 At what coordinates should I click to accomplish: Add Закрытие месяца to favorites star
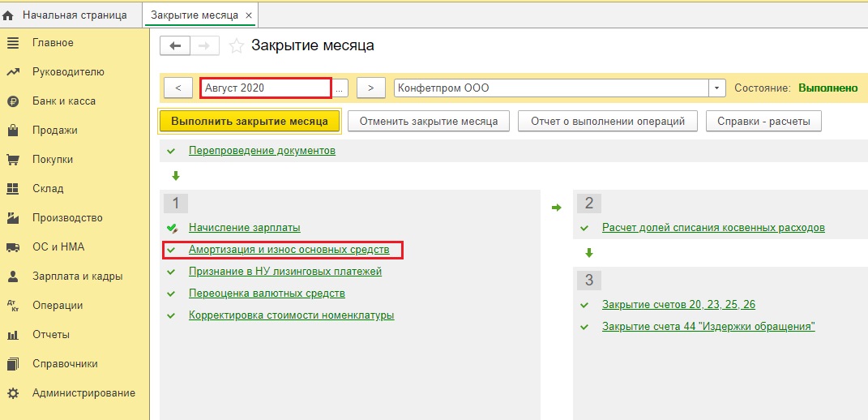click(x=237, y=45)
